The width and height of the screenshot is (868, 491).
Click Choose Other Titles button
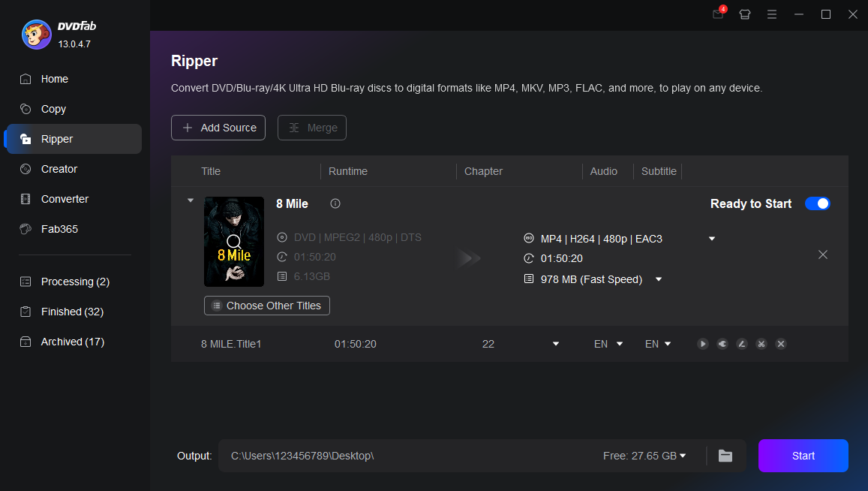click(267, 306)
